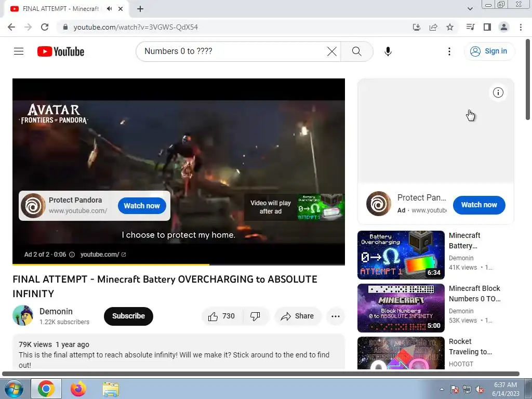Image resolution: width=532 pixels, height=399 pixels.
Task: Click the Sign in button
Action: pos(489,51)
